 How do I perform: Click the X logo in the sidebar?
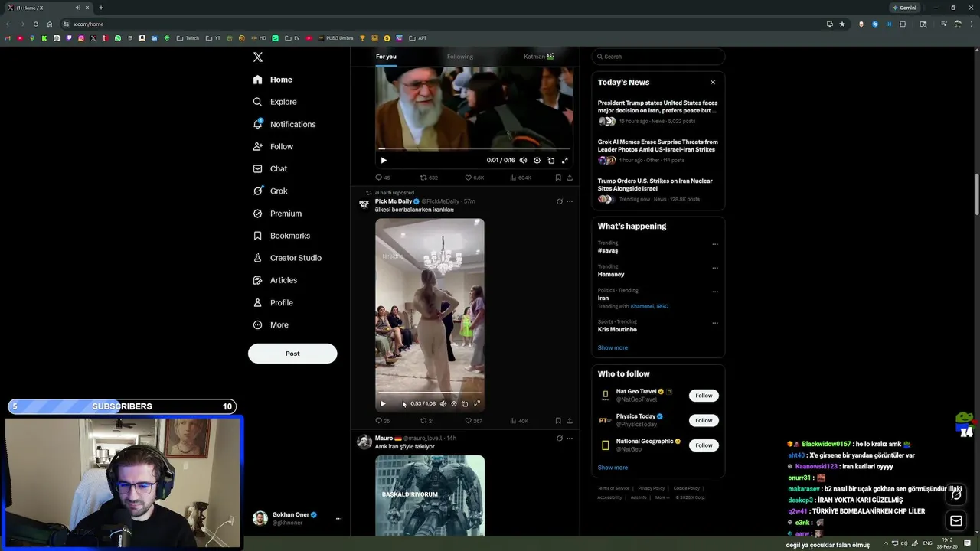[x=258, y=57]
